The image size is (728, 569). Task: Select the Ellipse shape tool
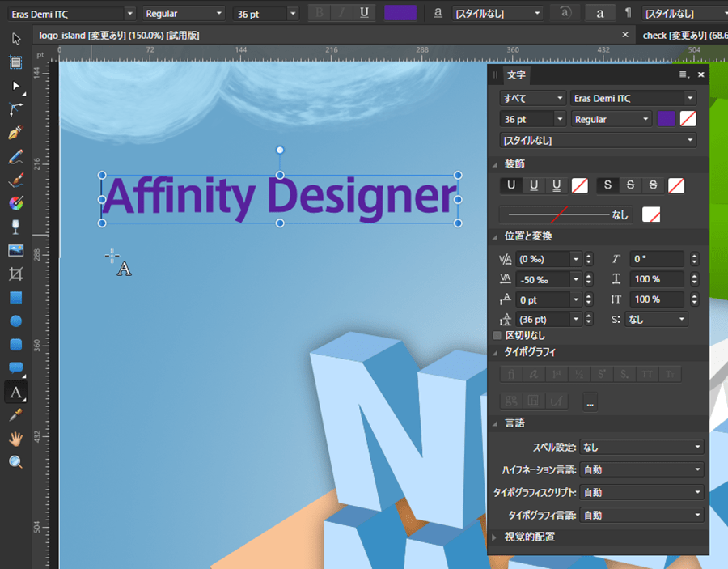point(15,321)
